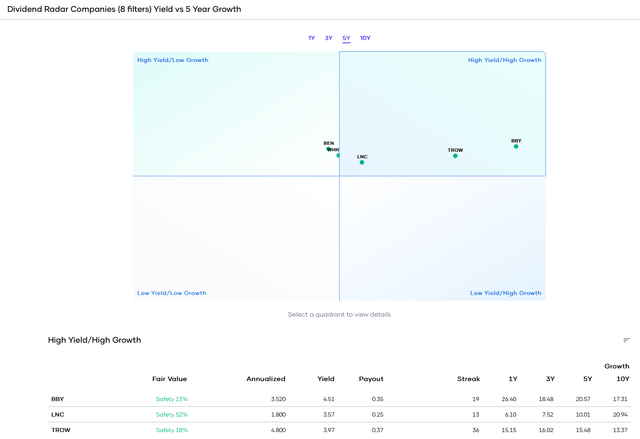Click the TROW data point on chart
Image resolution: width=640 pixels, height=439 pixels.
coord(455,156)
